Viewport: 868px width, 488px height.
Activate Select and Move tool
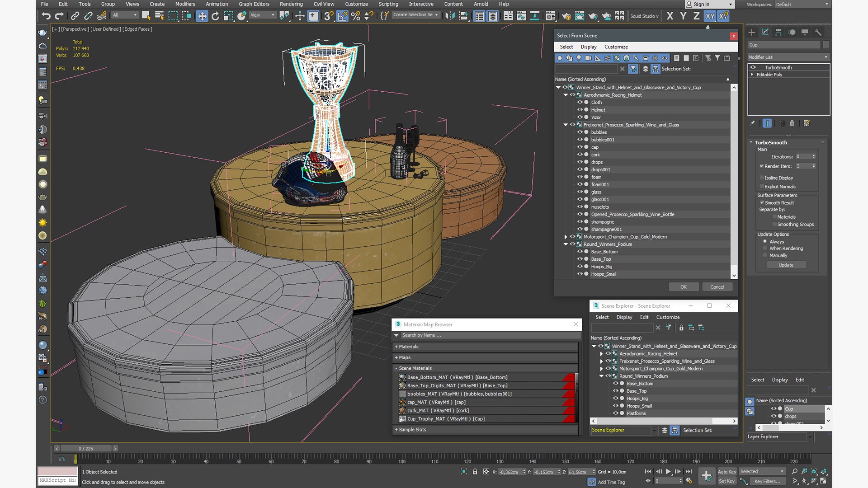(x=202, y=16)
